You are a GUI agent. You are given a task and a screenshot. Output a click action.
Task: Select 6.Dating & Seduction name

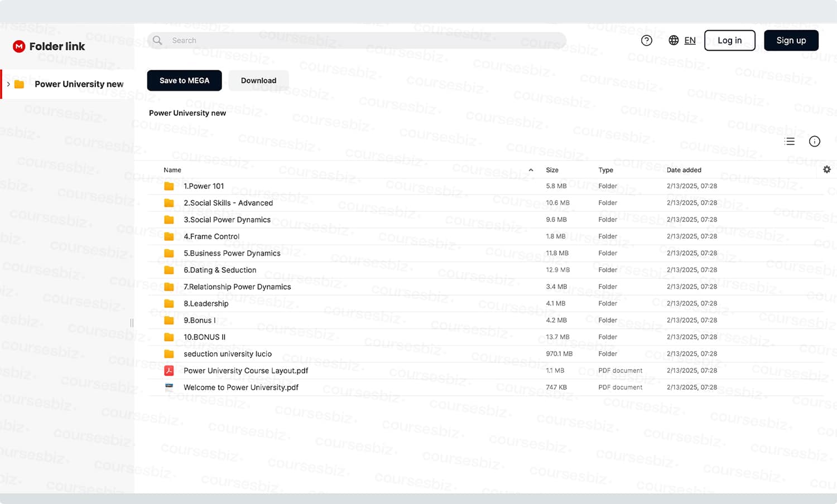220,270
